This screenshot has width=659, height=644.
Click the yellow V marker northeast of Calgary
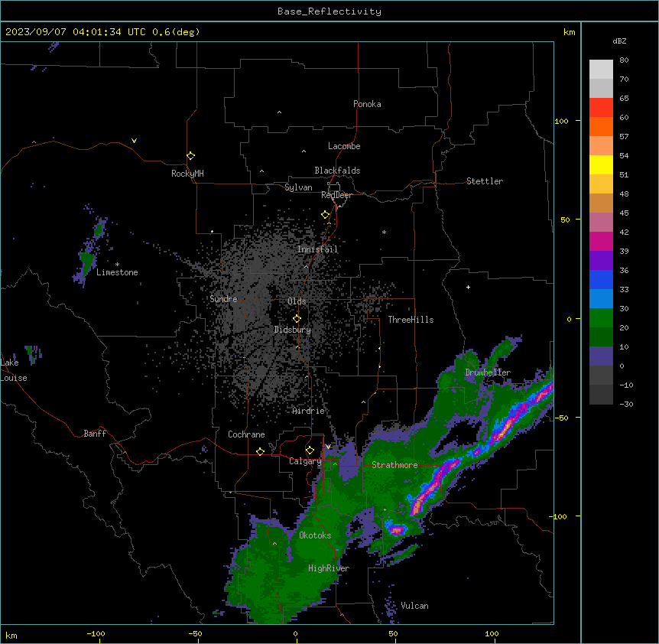point(328,447)
